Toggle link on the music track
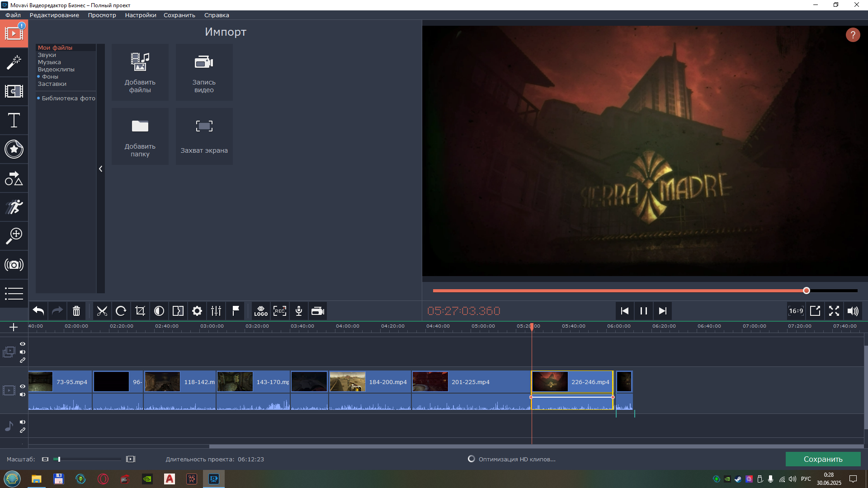This screenshot has width=868, height=488. coord(23,430)
